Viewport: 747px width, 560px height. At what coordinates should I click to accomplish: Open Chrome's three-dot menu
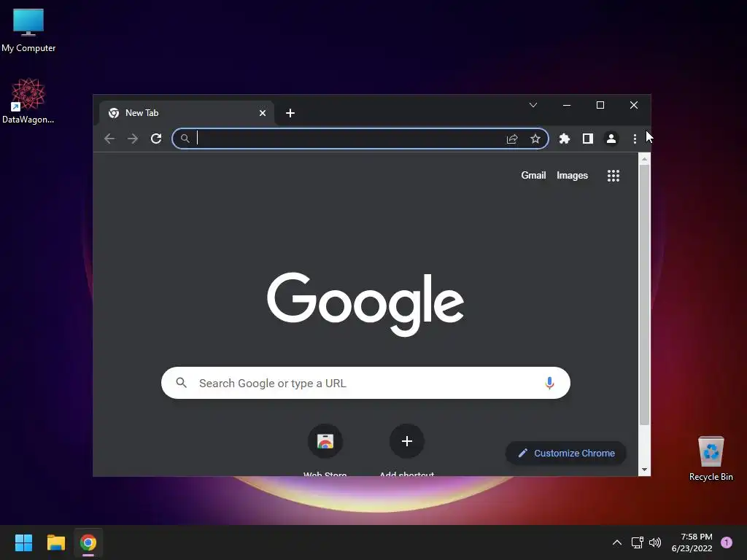click(x=635, y=139)
